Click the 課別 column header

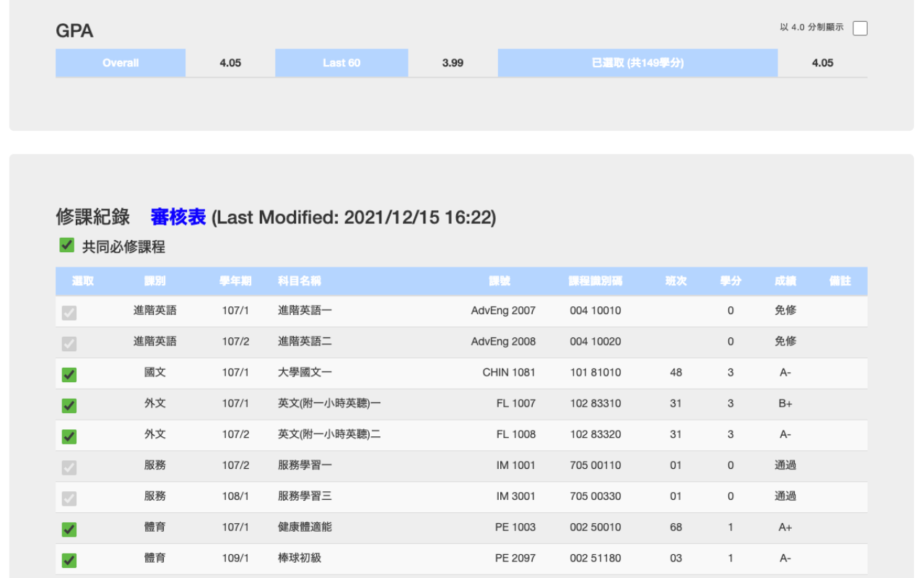coord(155,281)
